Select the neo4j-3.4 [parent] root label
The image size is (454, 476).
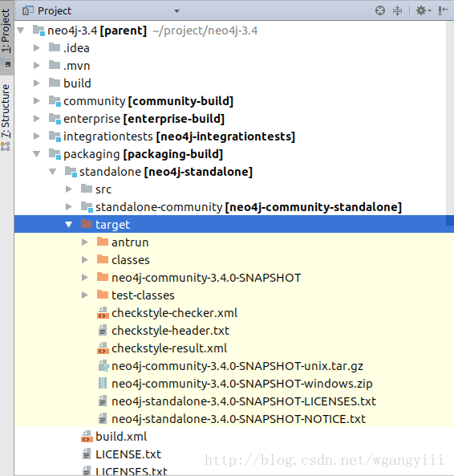click(97, 31)
